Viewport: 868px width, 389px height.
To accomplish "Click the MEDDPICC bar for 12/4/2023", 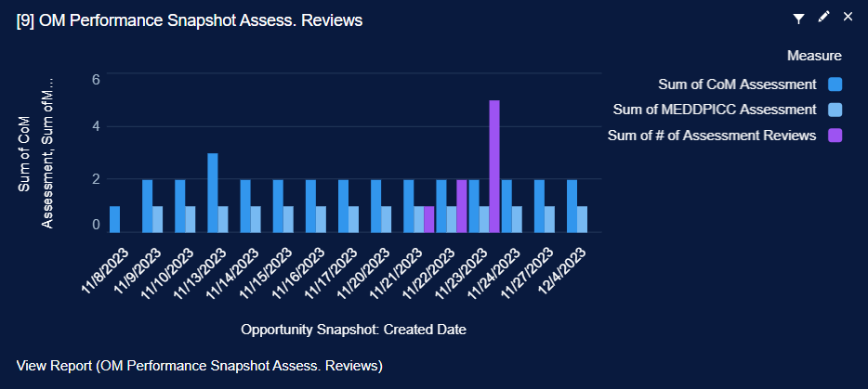I will (x=582, y=219).
